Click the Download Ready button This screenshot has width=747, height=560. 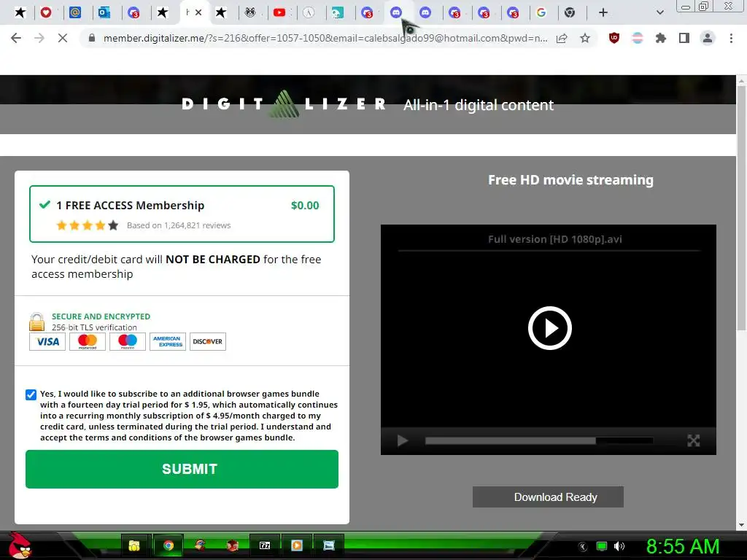coord(548,497)
